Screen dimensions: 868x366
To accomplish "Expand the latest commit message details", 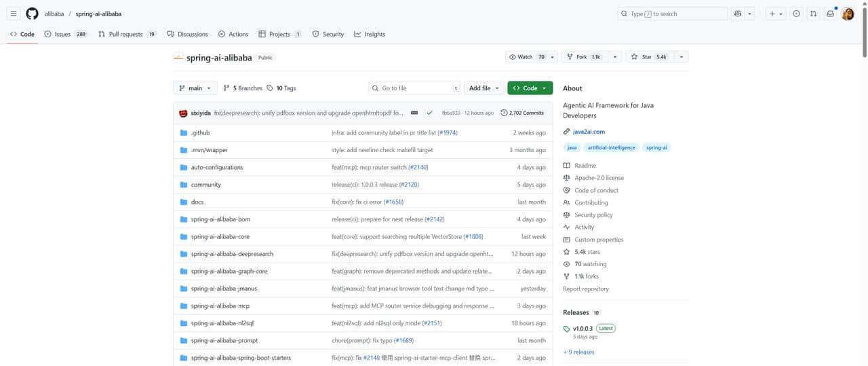I will tap(414, 113).
